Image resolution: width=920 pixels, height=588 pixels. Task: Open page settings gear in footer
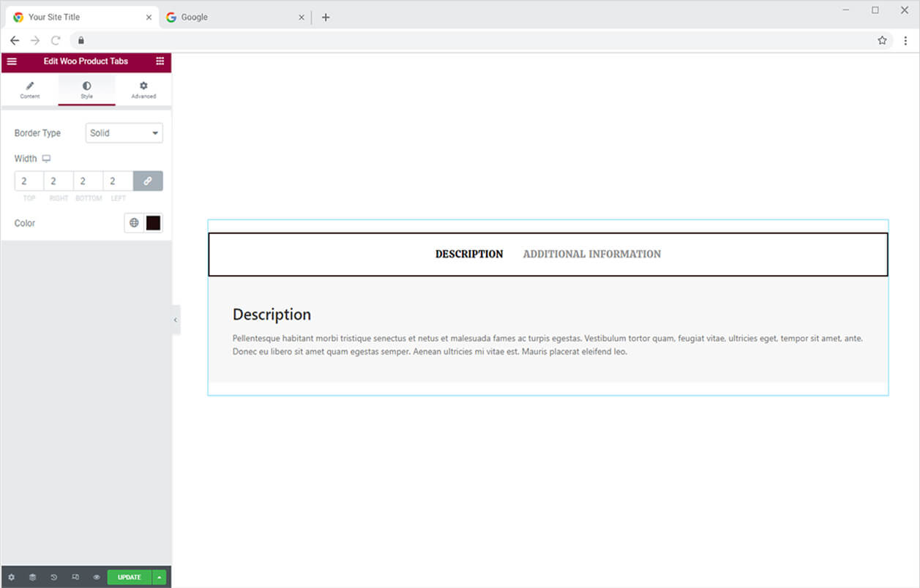tap(11, 577)
